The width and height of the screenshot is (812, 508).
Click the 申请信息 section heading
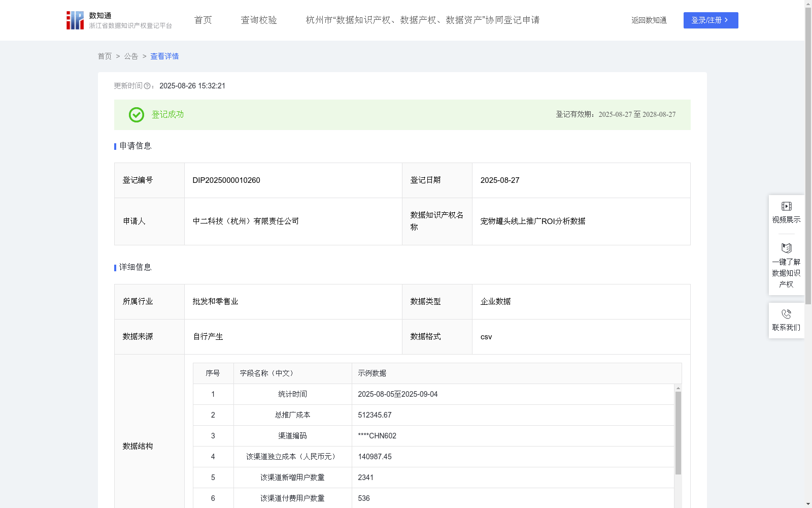[136, 146]
